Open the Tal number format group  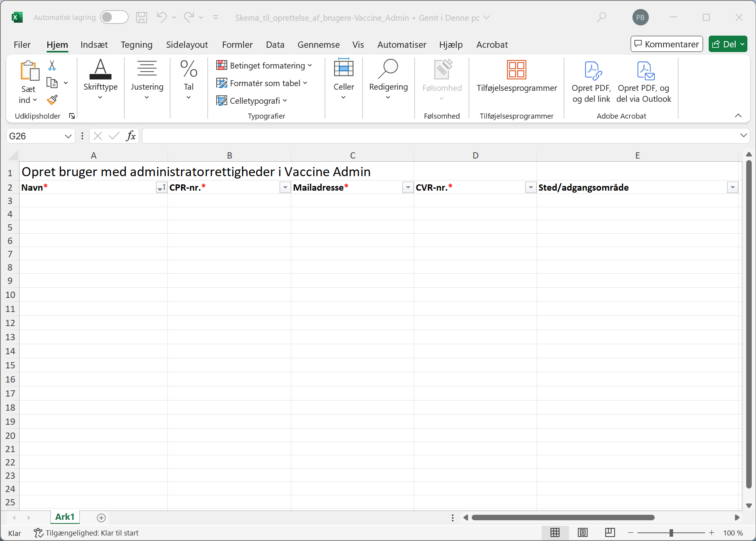(x=189, y=80)
